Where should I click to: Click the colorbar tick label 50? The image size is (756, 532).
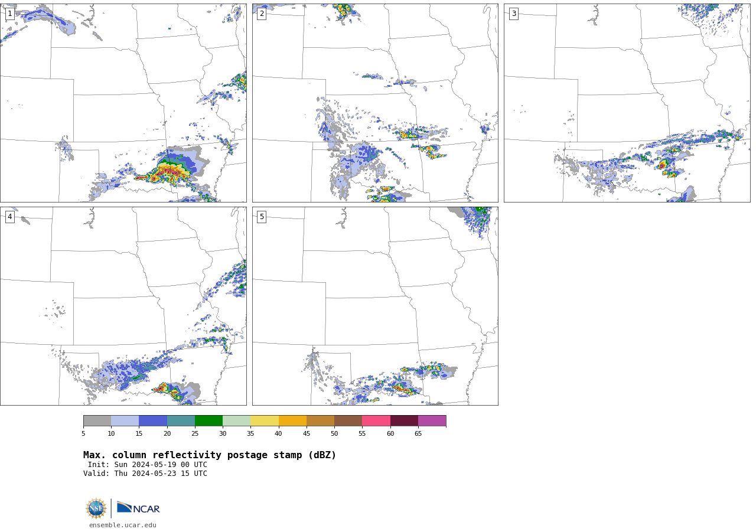tap(334, 434)
